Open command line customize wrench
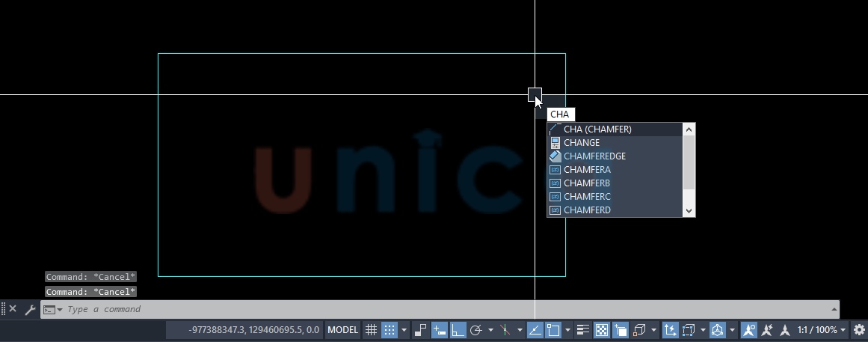 [30, 309]
